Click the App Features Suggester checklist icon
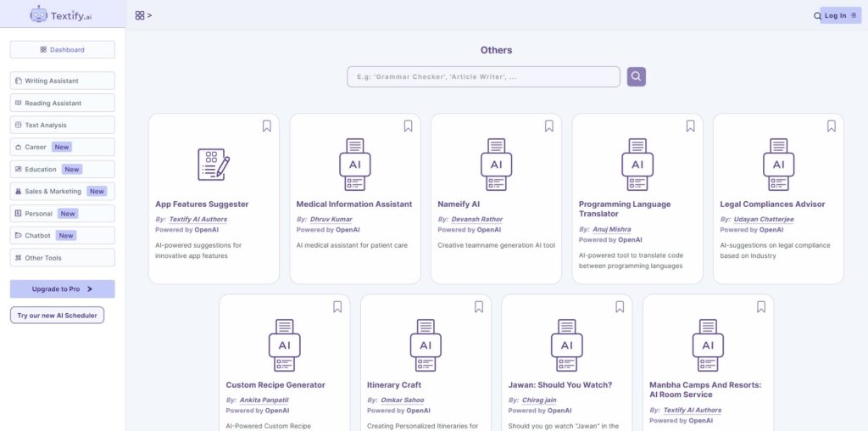This screenshot has width=868, height=431. 214,165
